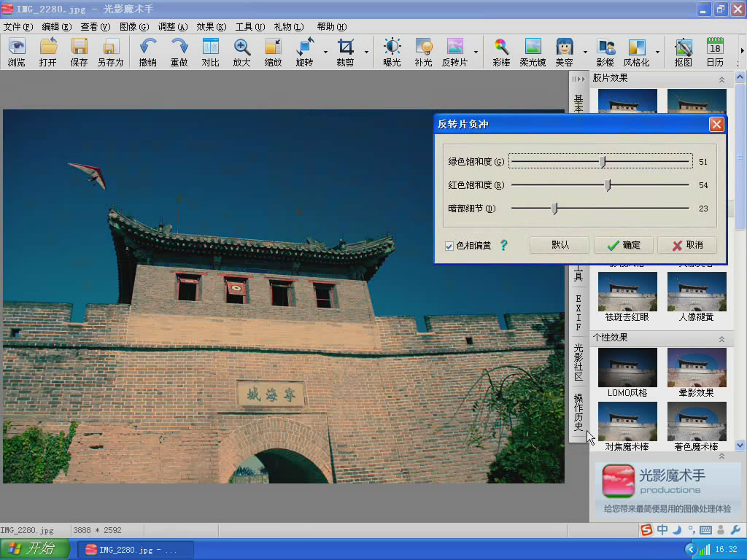Open the 调整 menu

(173, 27)
